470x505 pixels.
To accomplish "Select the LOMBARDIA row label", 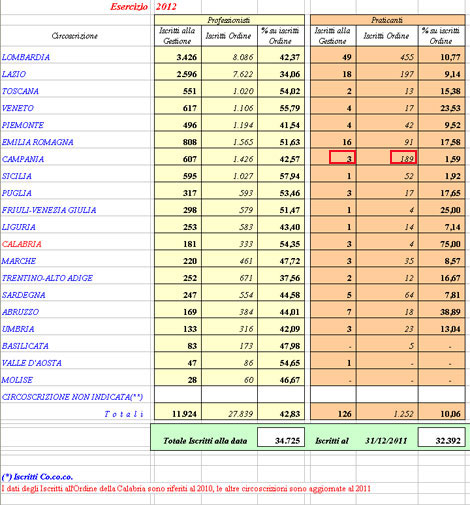I will click(26, 57).
